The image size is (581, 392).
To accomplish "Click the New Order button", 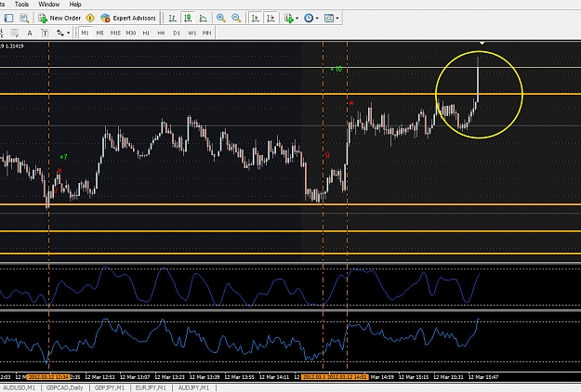I will coord(59,18).
